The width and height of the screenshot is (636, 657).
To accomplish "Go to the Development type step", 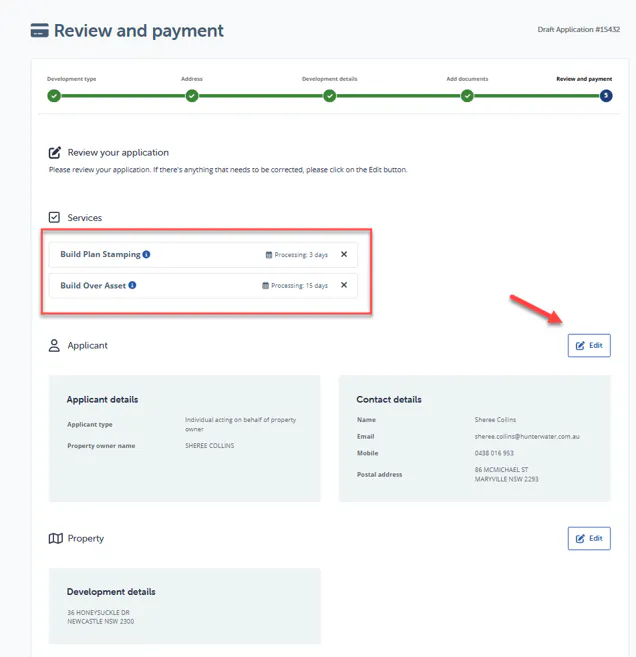I will (x=54, y=96).
